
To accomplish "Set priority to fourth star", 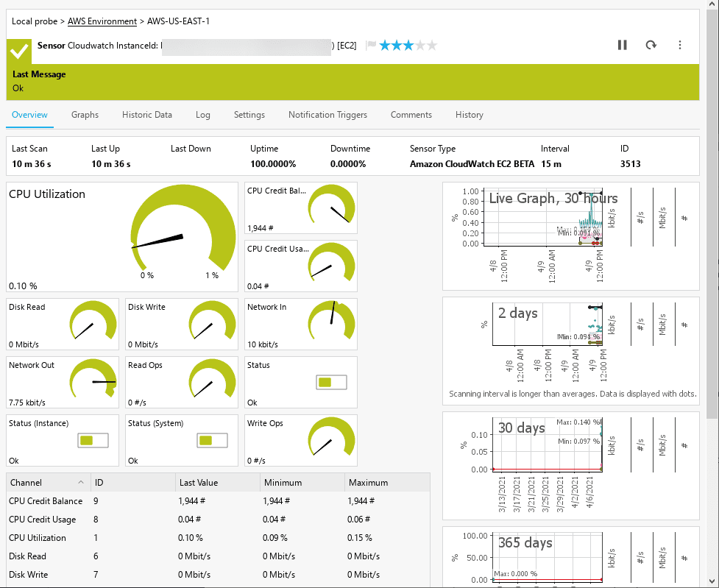I will point(420,46).
